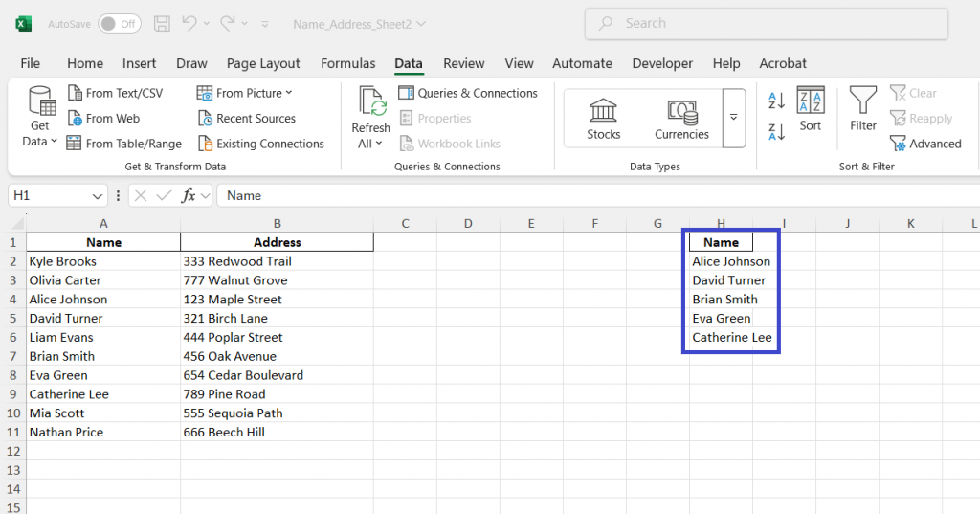The image size is (980, 514).
Task: Click the Excel app icon
Action: click(x=23, y=24)
